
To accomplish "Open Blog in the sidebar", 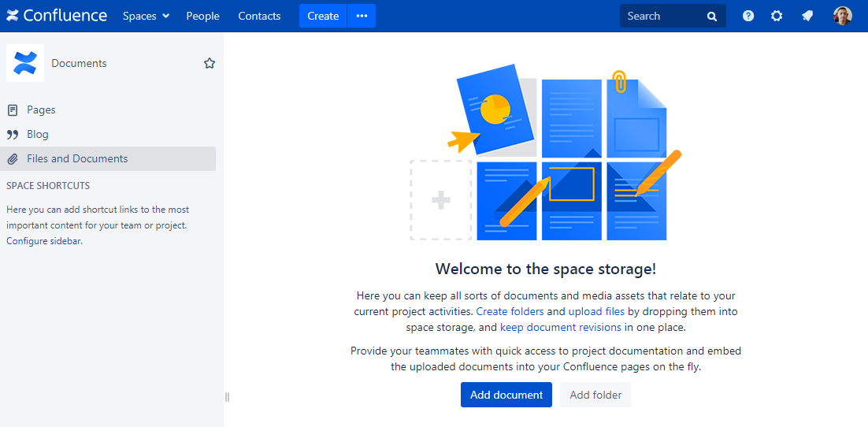I will point(37,135).
